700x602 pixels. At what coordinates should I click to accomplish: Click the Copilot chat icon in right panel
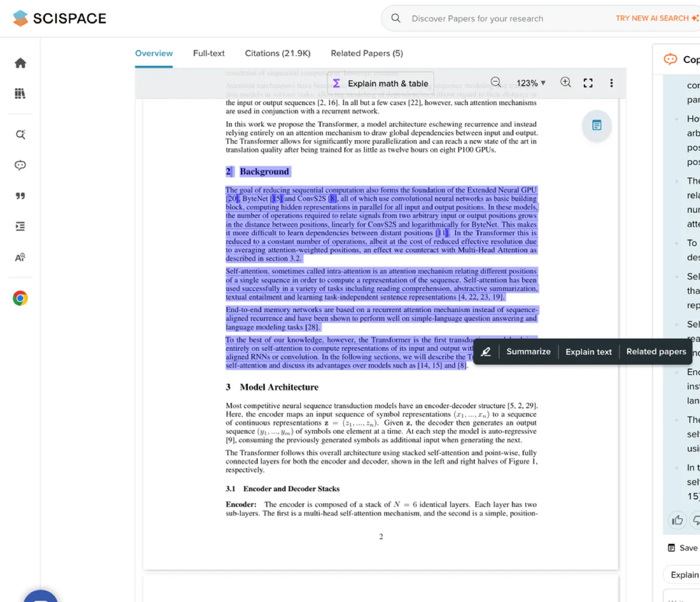tap(670, 59)
